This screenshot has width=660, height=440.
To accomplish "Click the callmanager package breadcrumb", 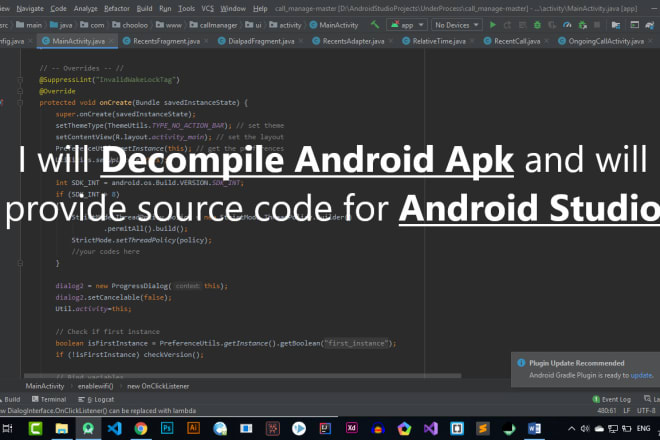I will point(213,25).
